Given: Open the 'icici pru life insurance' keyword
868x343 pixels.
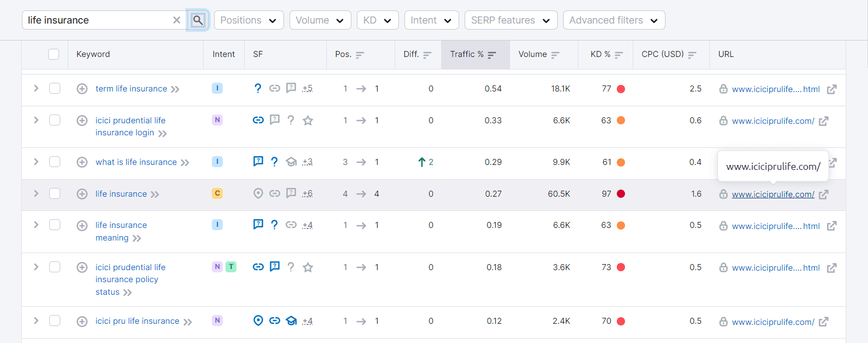Looking at the screenshot, I should [x=137, y=321].
